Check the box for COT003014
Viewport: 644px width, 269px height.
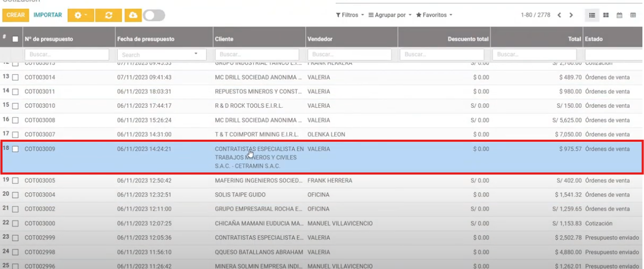point(15,77)
